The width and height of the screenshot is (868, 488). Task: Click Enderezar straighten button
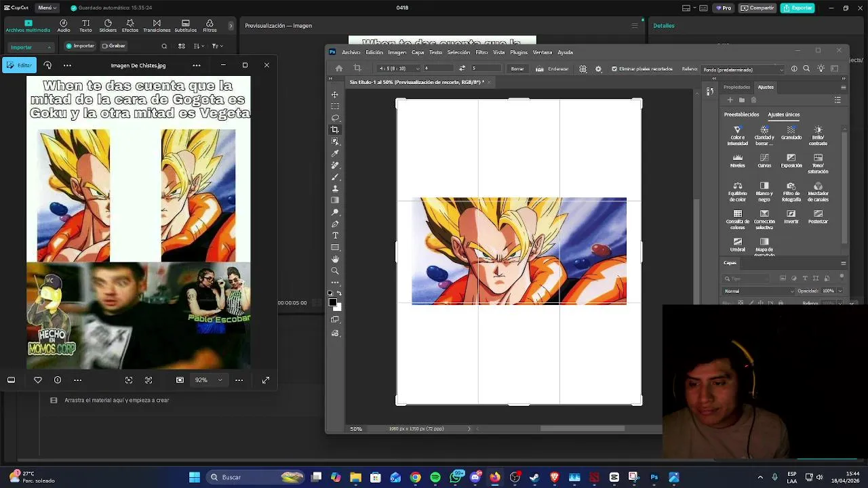(553, 68)
